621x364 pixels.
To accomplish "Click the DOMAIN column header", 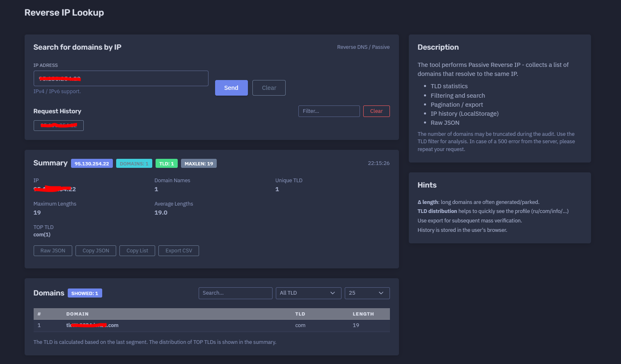I will (x=78, y=314).
